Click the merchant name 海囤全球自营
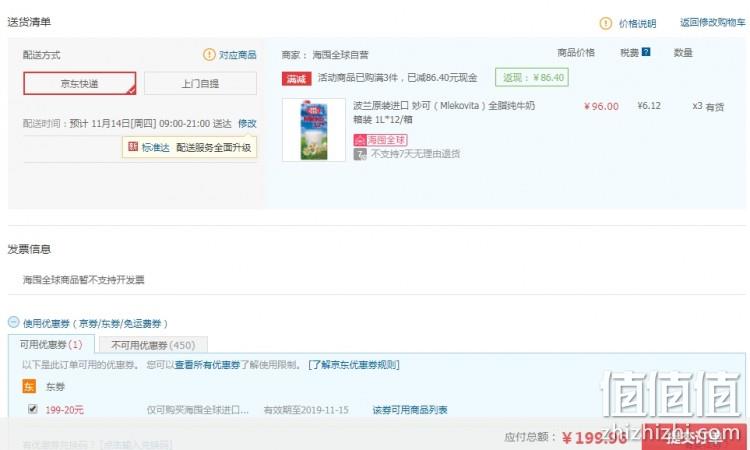Image resolution: width=750 pixels, height=450 pixels. click(341, 55)
